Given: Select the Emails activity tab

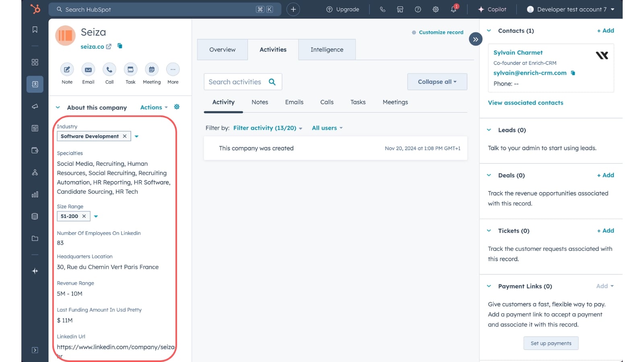Looking at the screenshot, I should pyautogui.click(x=294, y=102).
